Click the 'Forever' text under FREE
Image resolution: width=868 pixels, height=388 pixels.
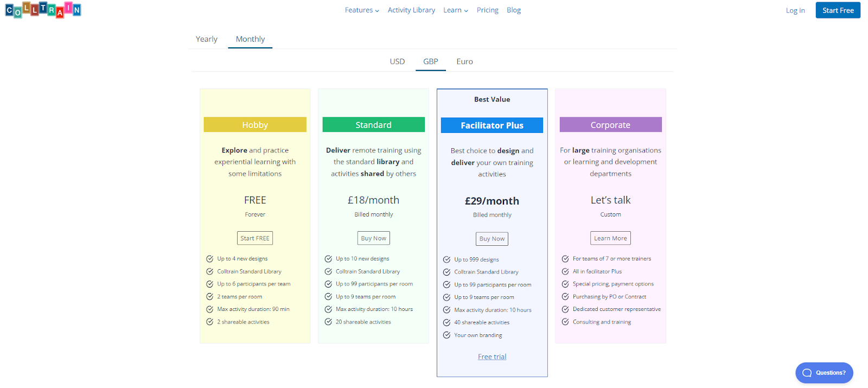pyautogui.click(x=255, y=214)
